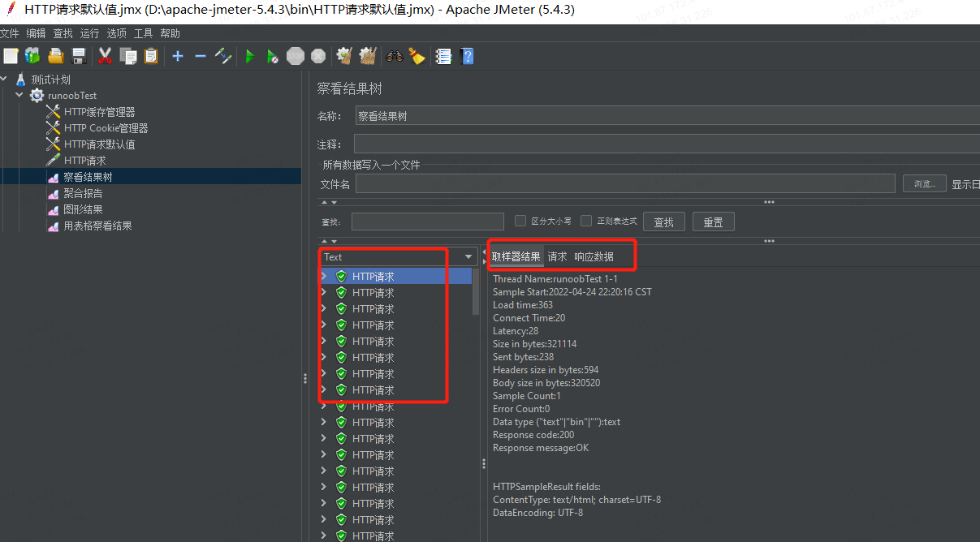The height and width of the screenshot is (542, 980).
Task: Switch to the 请求 tab
Action: (x=557, y=256)
